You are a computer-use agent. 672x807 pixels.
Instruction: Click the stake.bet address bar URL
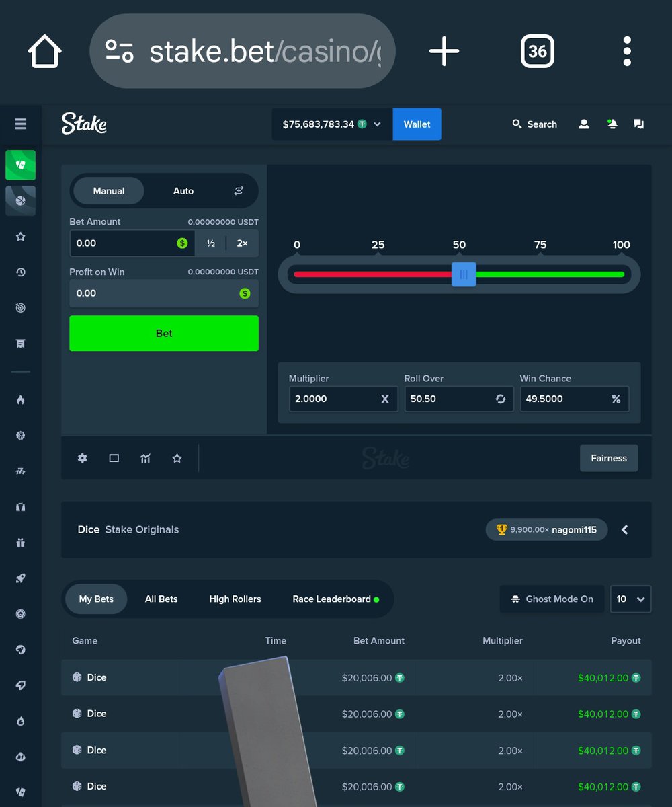(x=265, y=51)
